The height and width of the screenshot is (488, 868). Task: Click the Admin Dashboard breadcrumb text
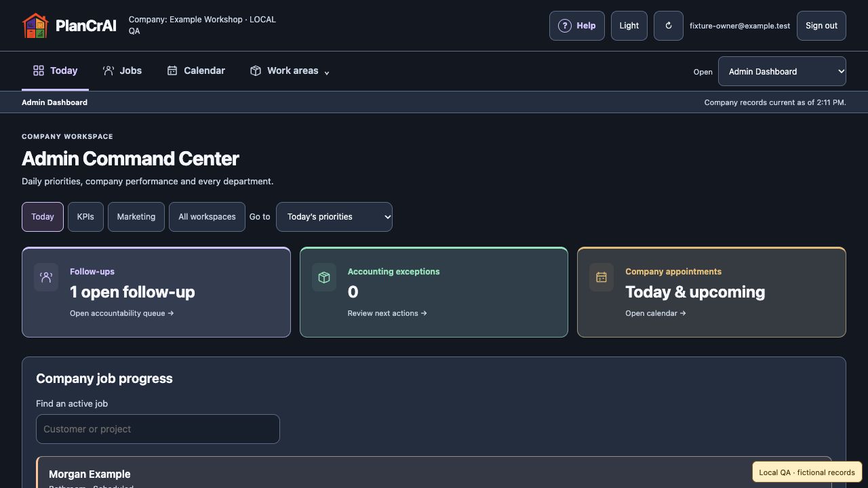click(x=54, y=102)
